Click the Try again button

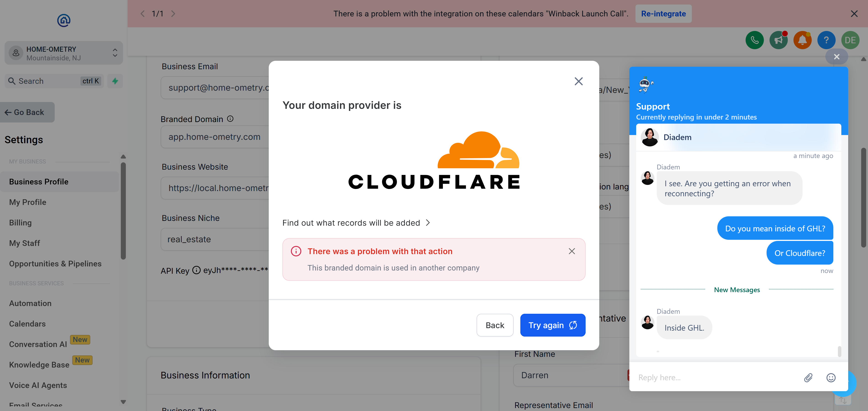click(x=552, y=325)
